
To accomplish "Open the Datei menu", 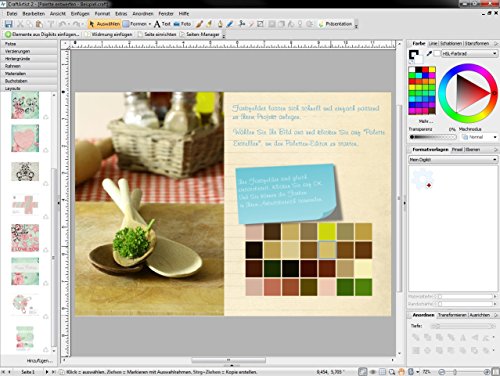I will tap(12, 14).
